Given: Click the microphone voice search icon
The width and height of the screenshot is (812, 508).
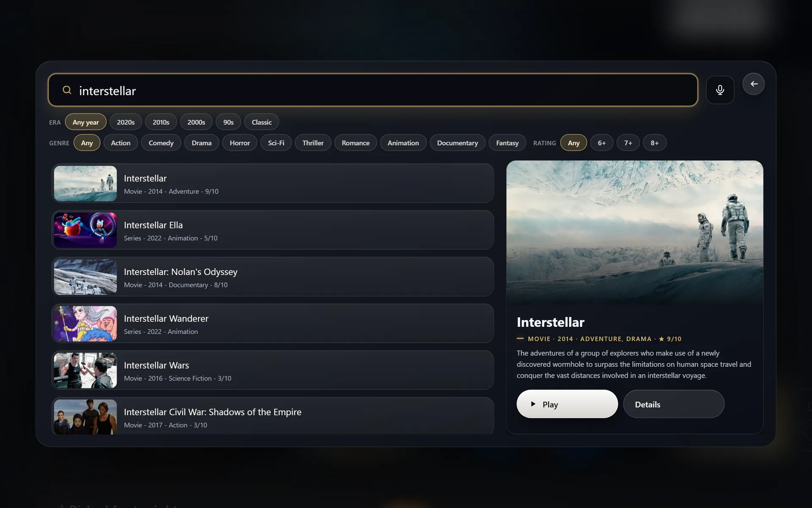Looking at the screenshot, I should pos(720,90).
